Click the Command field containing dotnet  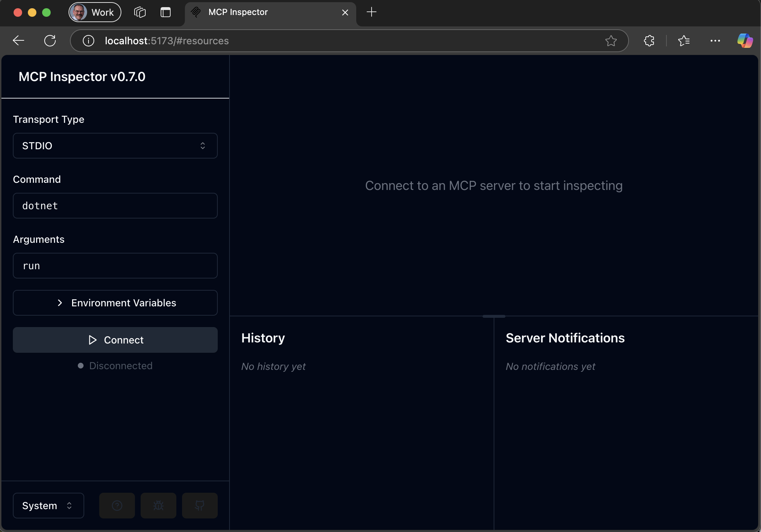click(x=115, y=206)
